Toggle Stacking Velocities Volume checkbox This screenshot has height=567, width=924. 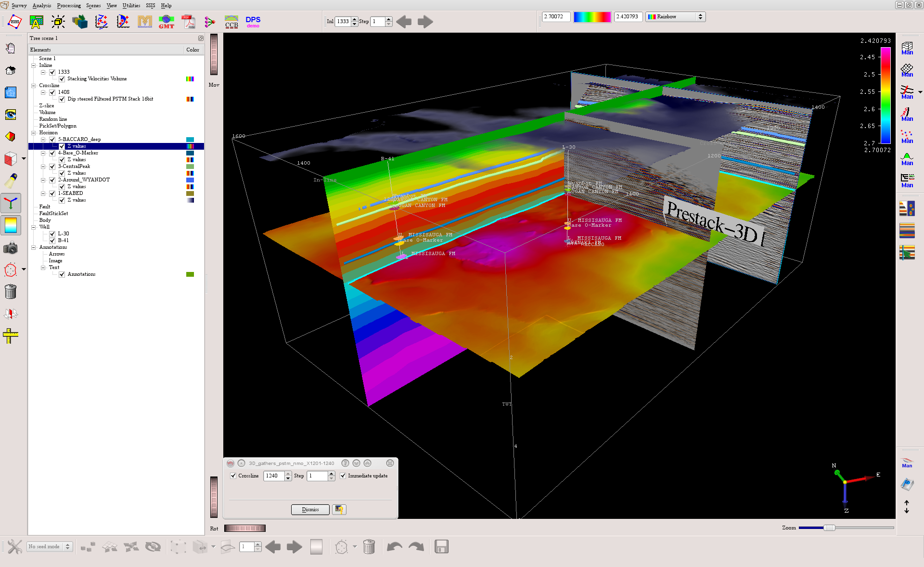coord(62,79)
